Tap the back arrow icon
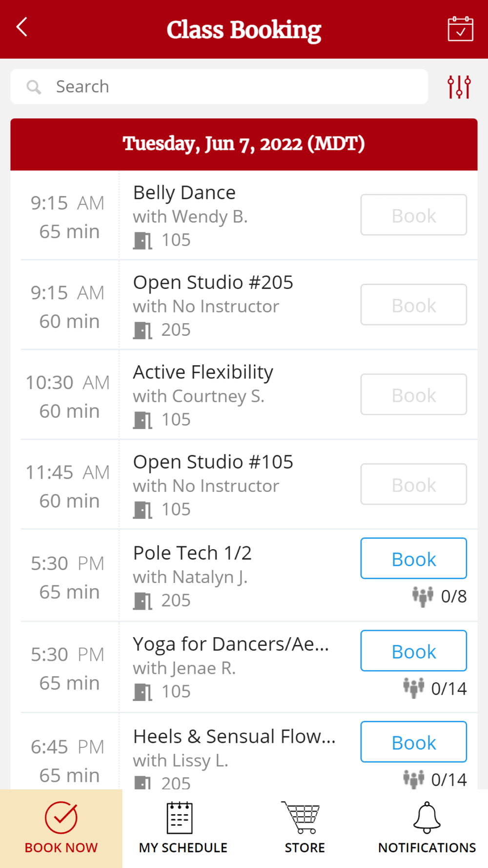 point(22,27)
